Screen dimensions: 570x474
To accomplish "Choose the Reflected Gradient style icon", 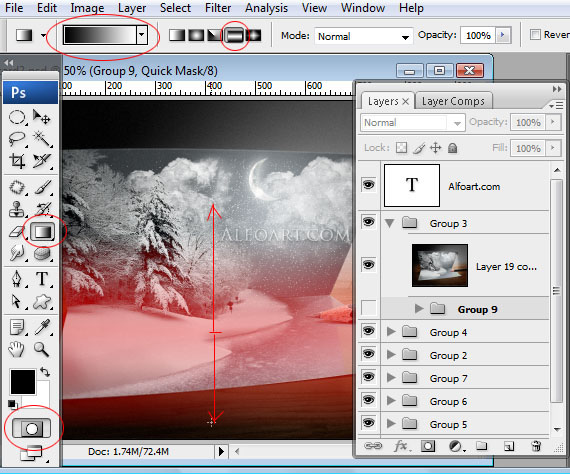I will click(x=234, y=35).
